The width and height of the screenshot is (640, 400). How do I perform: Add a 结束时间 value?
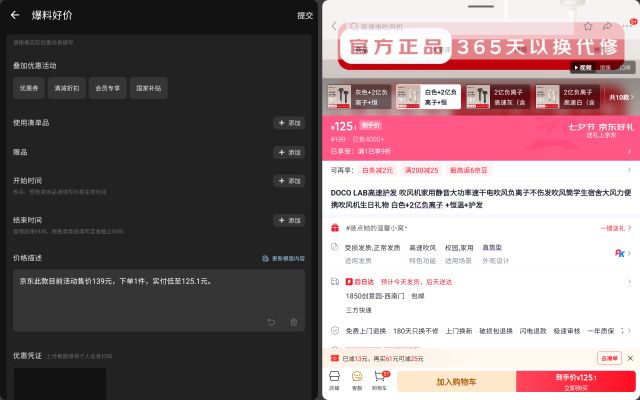[x=289, y=220]
